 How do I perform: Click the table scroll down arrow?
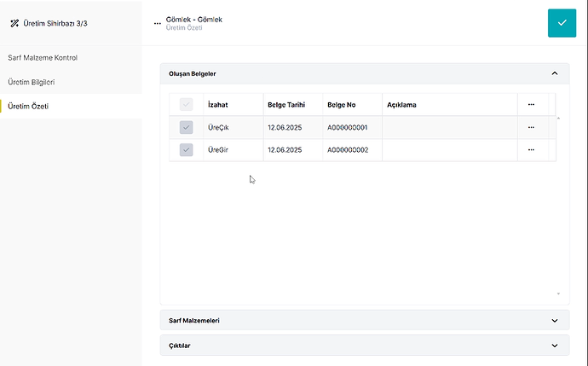(558, 293)
